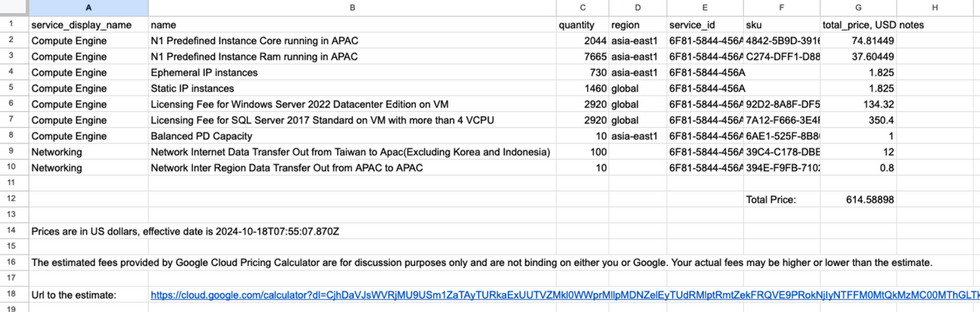Click 'asia-east1' region in Balanced PD row
Image resolution: width=980 pixels, height=312 pixels.
click(x=637, y=136)
